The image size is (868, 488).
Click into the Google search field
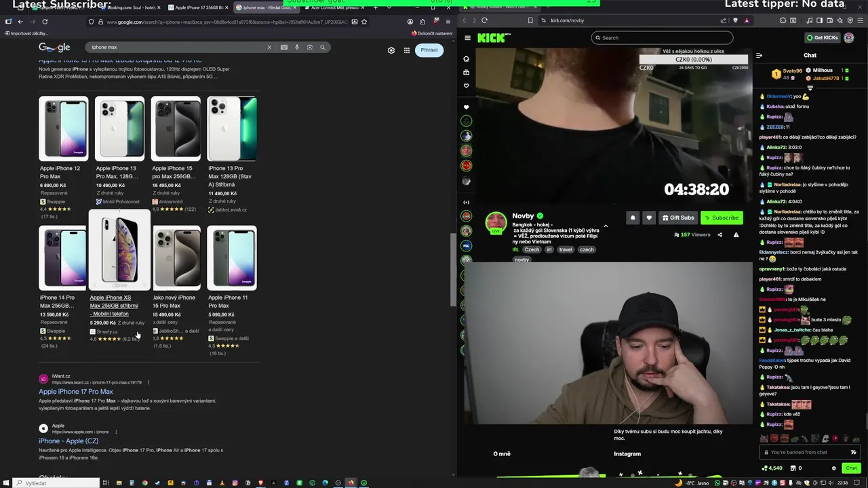point(176,47)
